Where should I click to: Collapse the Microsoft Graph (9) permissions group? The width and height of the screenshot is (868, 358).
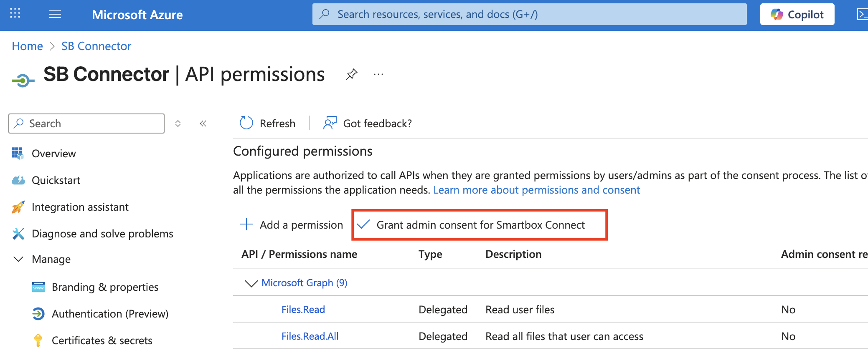(251, 283)
